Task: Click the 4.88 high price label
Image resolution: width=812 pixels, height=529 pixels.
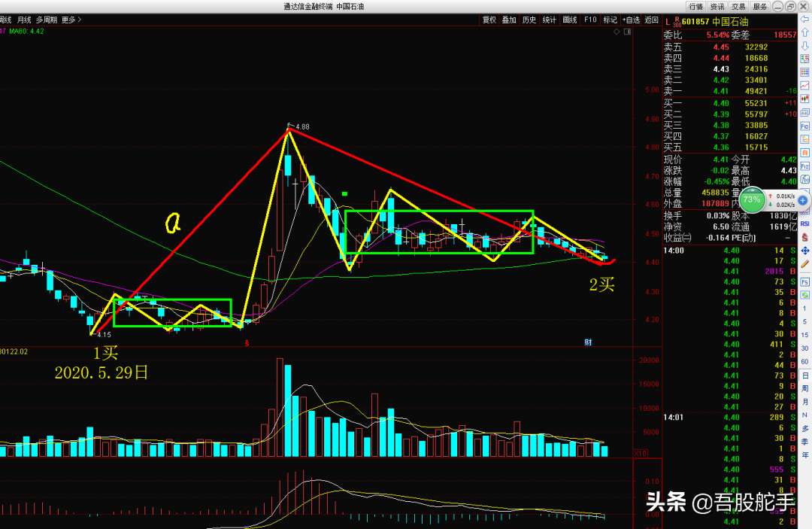Action: point(302,126)
